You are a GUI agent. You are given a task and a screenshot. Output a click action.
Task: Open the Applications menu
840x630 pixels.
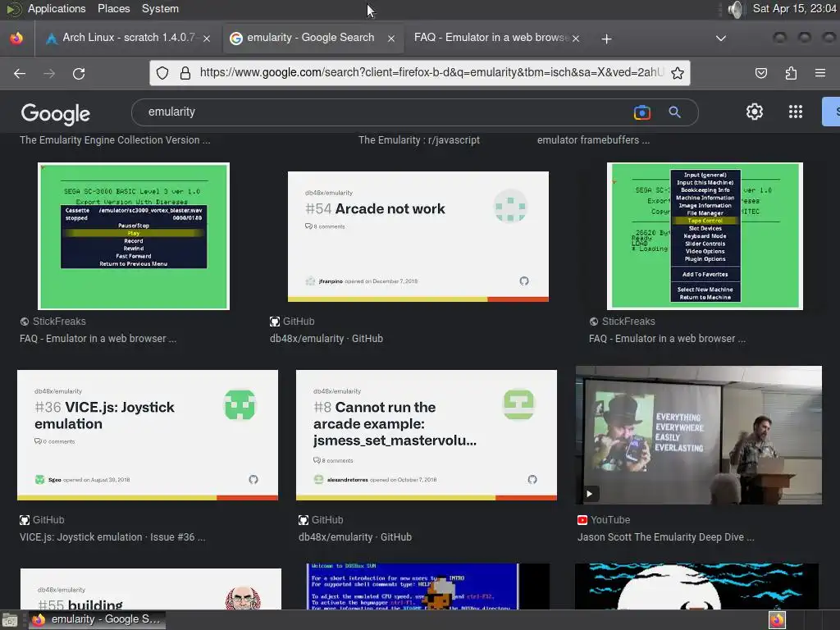click(x=57, y=8)
